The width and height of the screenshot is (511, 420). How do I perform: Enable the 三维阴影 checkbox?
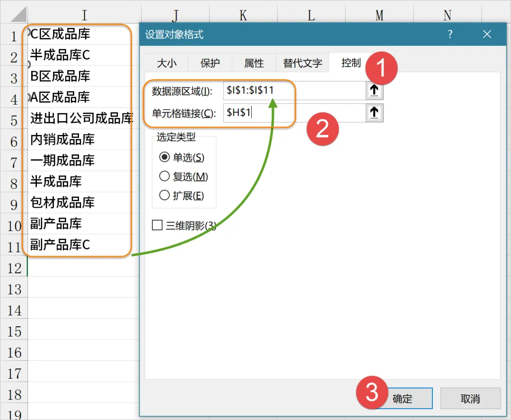(x=157, y=225)
